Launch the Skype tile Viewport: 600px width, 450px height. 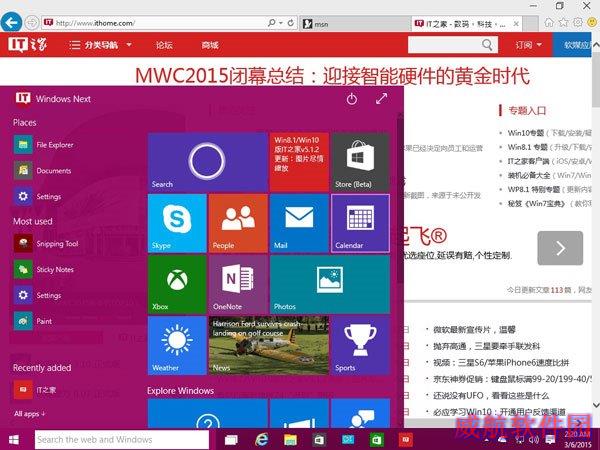(177, 223)
